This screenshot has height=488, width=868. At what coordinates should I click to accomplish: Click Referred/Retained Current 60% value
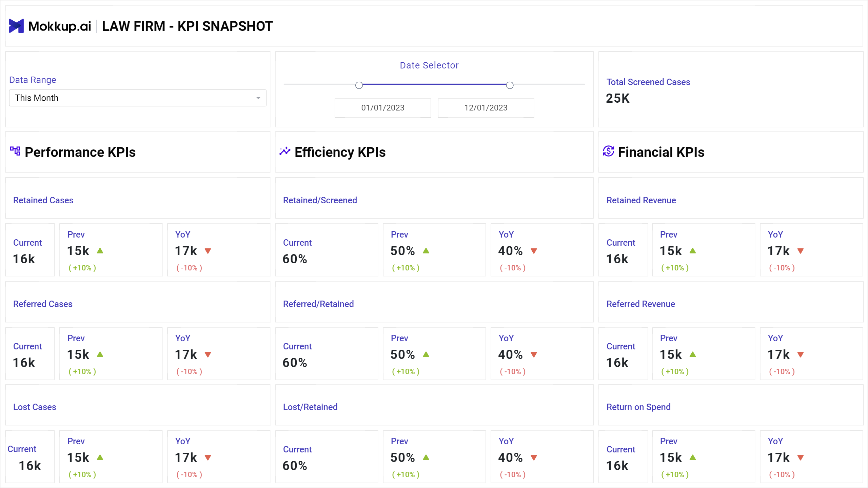295,363
